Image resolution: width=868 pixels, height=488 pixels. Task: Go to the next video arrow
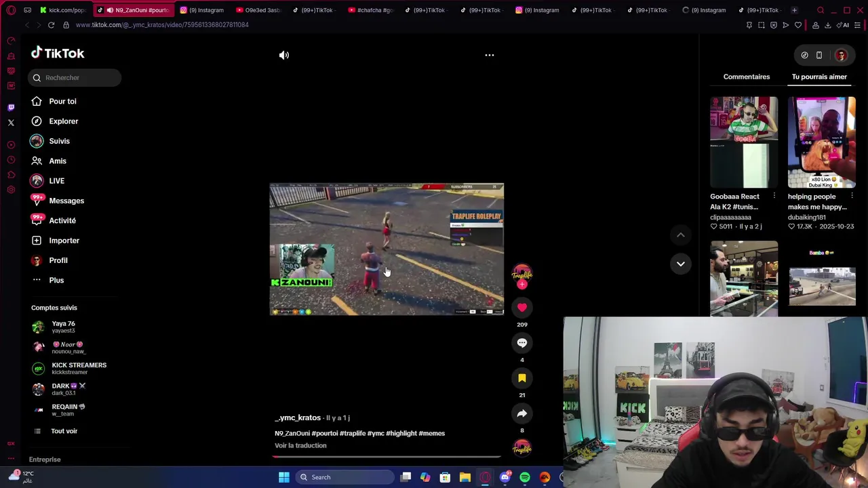680,264
